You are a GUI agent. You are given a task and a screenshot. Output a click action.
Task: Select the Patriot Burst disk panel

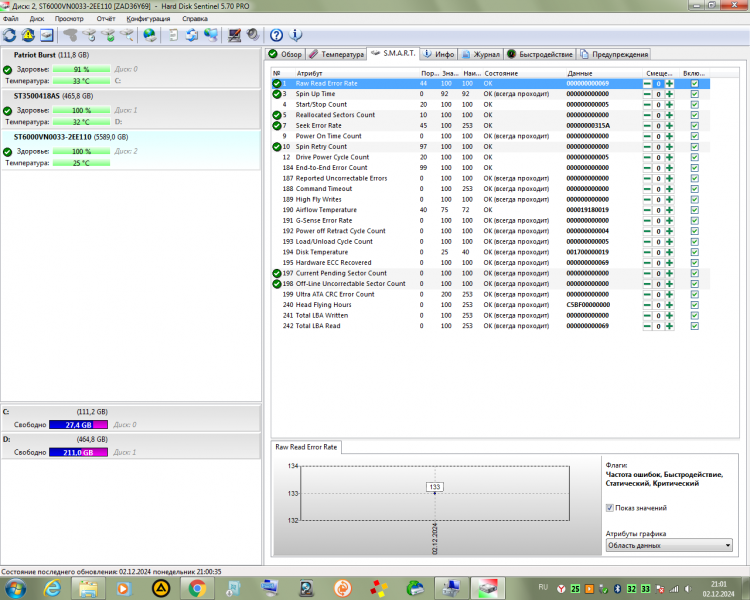(x=131, y=67)
